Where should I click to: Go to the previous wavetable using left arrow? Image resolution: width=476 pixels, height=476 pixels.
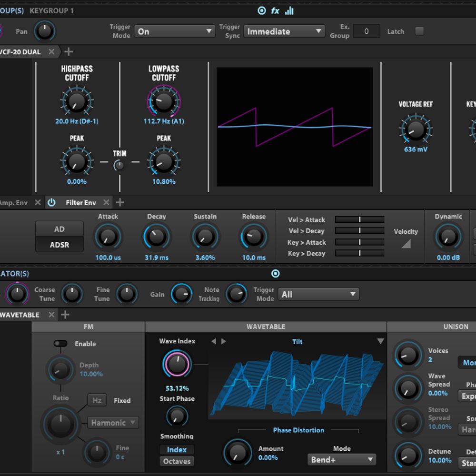point(214,341)
